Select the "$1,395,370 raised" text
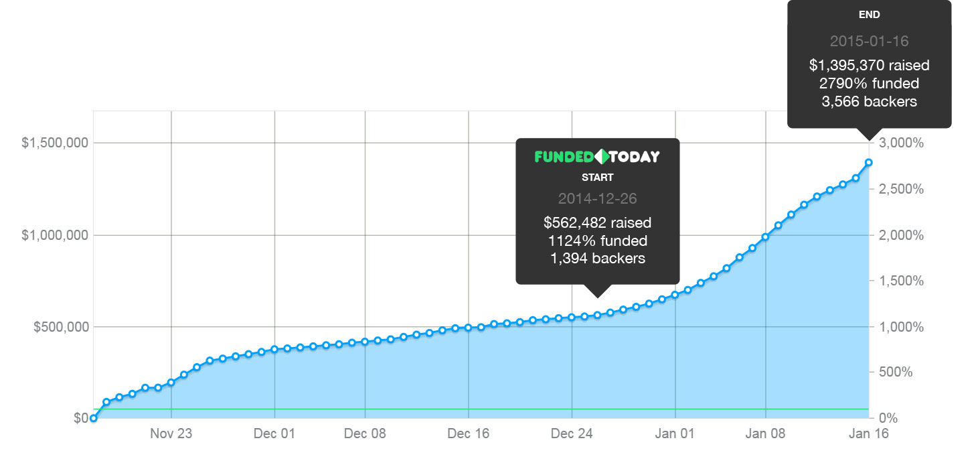980x471 pixels. tap(869, 65)
